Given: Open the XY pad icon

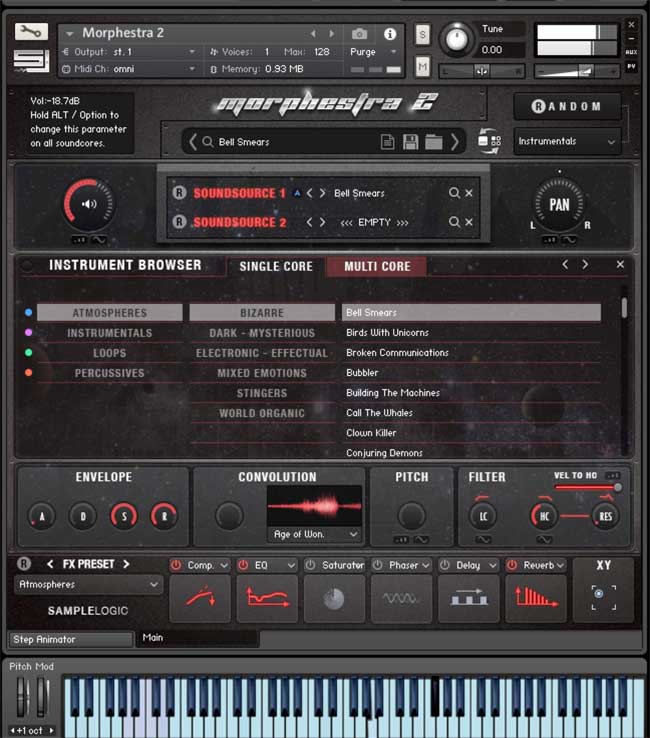Looking at the screenshot, I should coord(603,599).
